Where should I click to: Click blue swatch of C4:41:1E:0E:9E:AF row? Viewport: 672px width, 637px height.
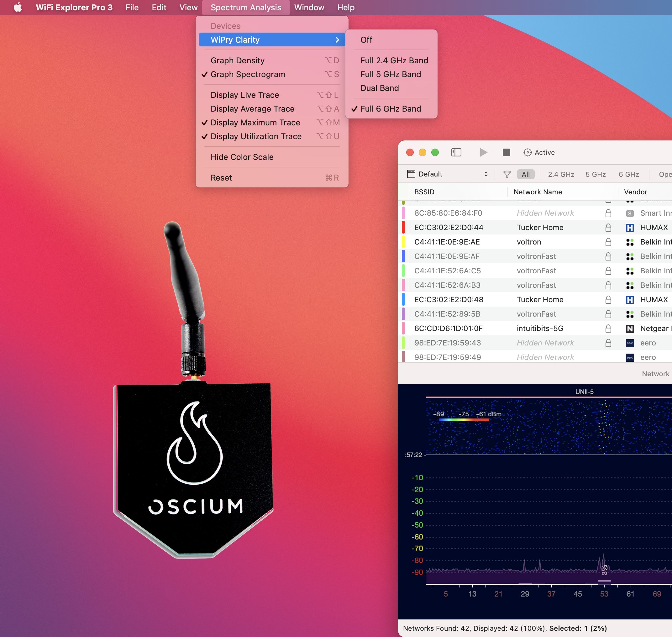click(x=403, y=256)
